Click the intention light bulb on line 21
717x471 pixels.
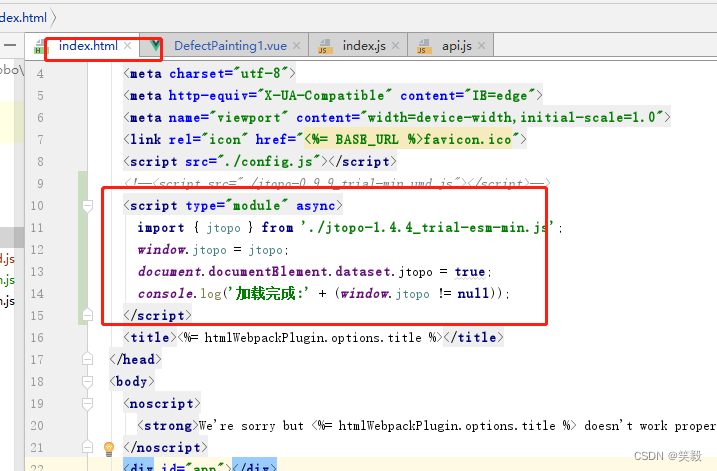[x=109, y=448]
